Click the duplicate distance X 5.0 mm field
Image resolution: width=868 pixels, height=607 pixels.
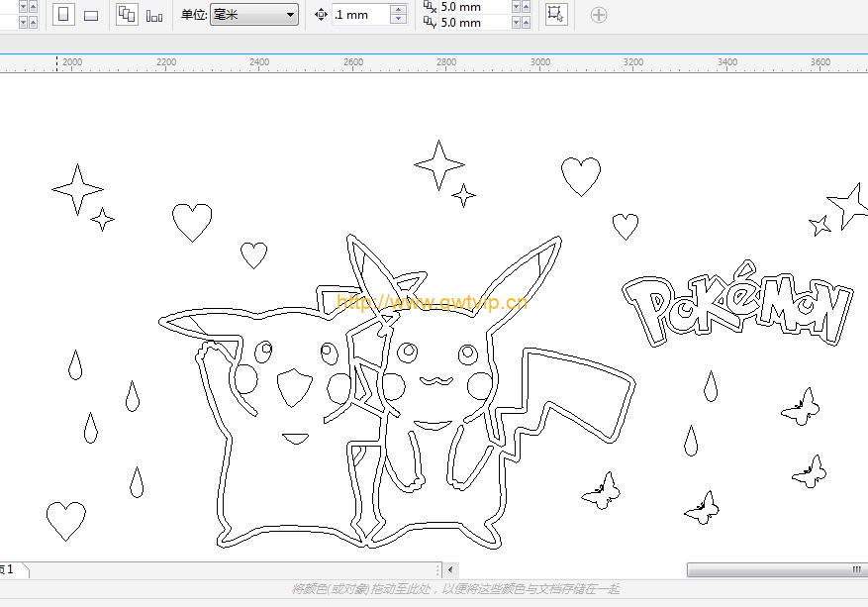(474, 7)
